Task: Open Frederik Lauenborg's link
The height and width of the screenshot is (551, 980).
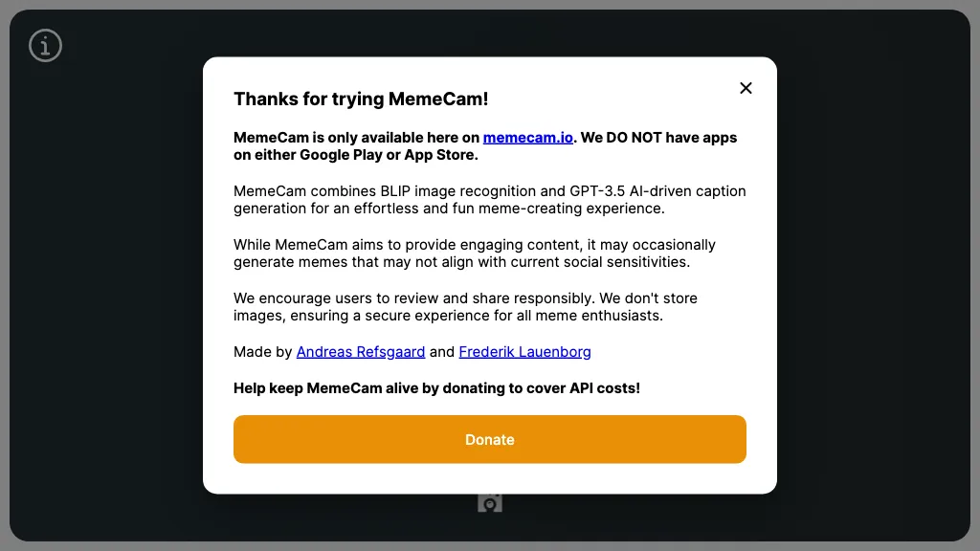Action: click(524, 351)
